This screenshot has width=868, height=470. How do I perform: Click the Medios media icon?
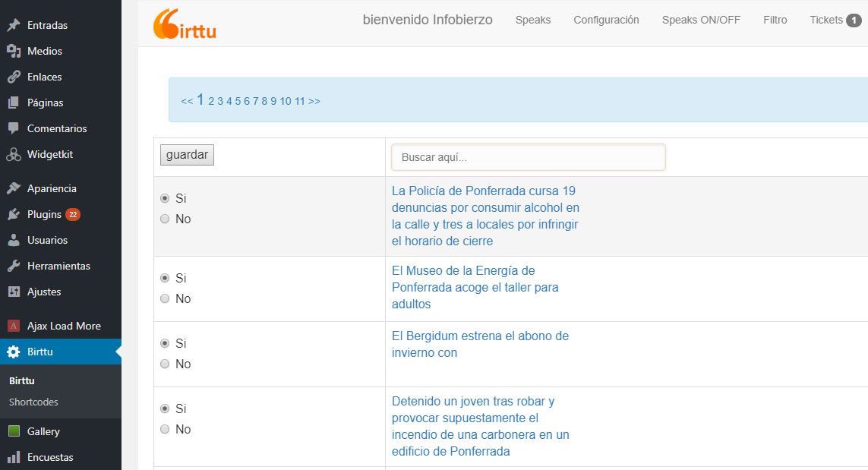click(14, 51)
